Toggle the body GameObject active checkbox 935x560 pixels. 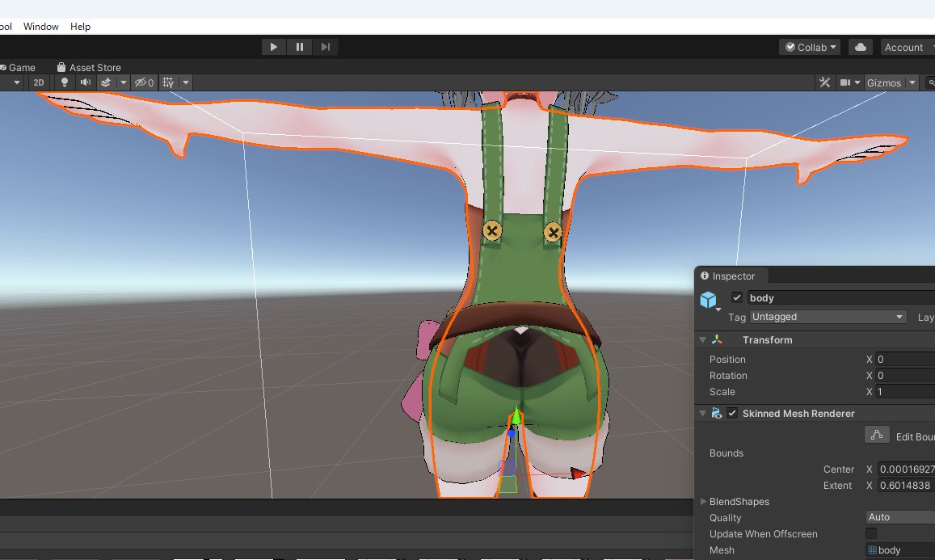(x=737, y=297)
